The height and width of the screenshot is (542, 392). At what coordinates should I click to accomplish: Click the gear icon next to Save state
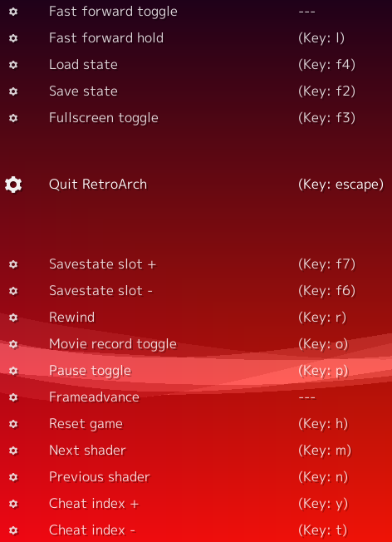click(x=13, y=91)
